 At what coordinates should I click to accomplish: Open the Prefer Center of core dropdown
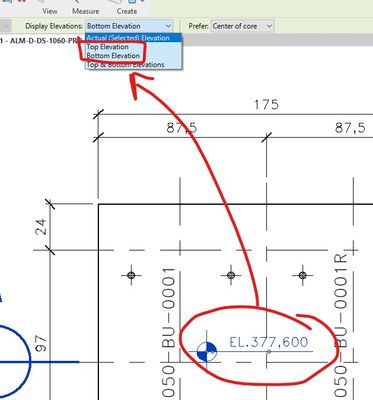coord(242,26)
